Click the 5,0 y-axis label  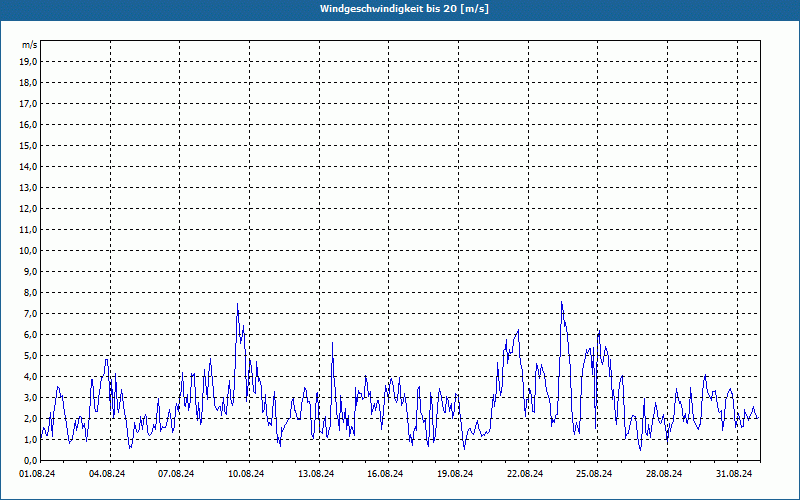pos(30,355)
